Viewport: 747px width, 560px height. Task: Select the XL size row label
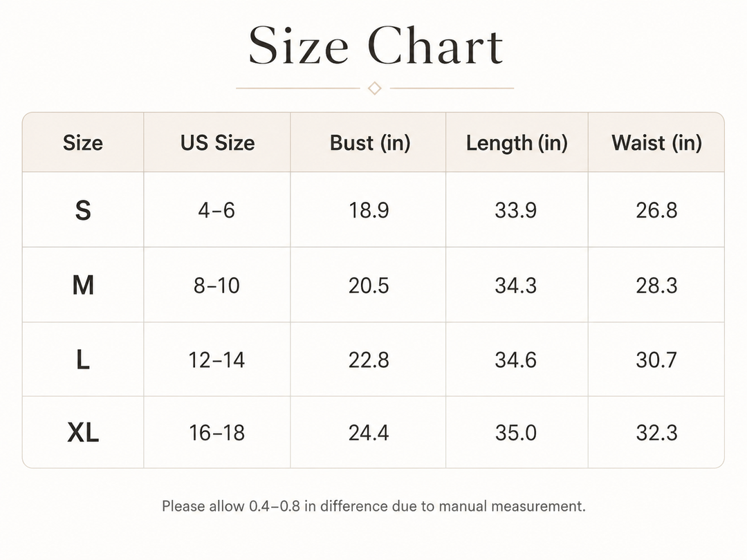(x=83, y=433)
